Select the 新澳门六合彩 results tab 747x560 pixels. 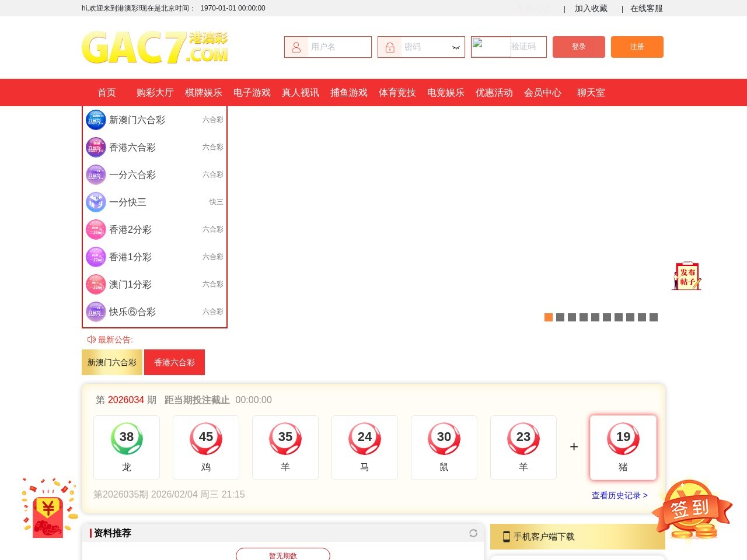coord(112,362)
